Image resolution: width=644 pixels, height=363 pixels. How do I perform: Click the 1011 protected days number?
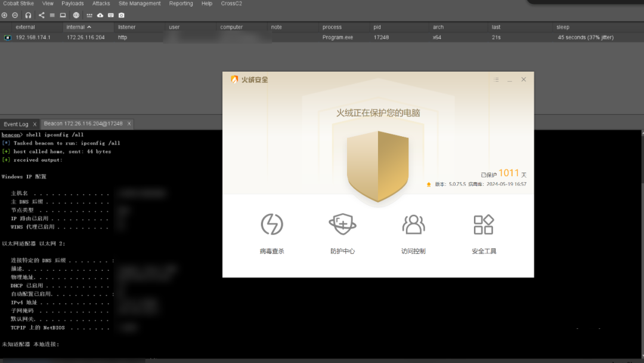509,173
